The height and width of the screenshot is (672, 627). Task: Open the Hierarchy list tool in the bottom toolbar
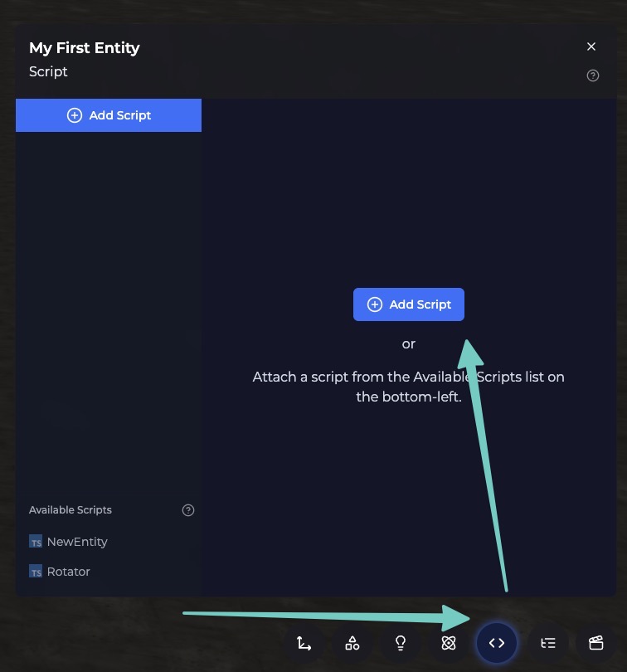tap(548, 643)
